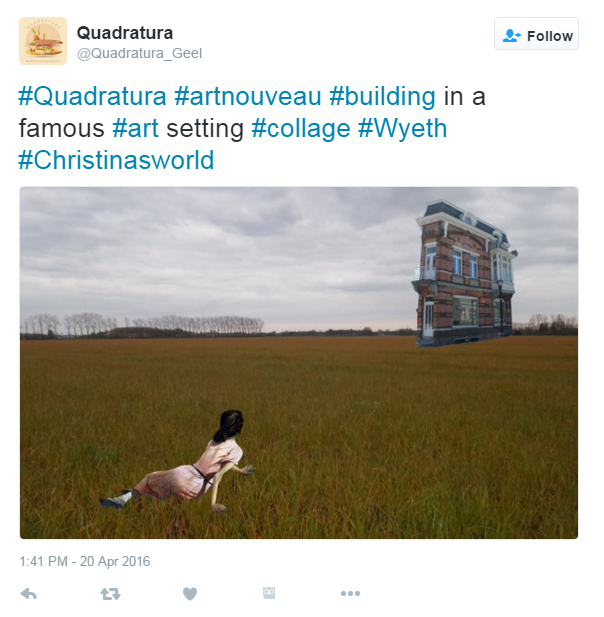Select the #art hashtag

tap(135, 129)
